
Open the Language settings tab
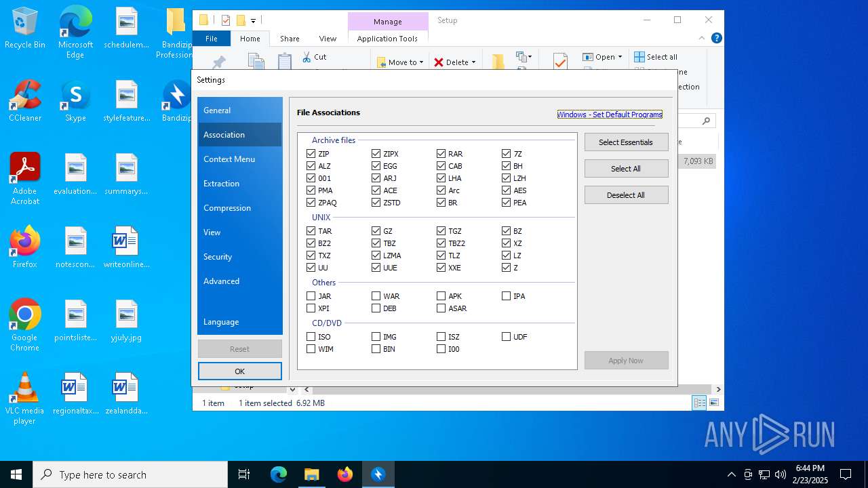click(239, 322)
